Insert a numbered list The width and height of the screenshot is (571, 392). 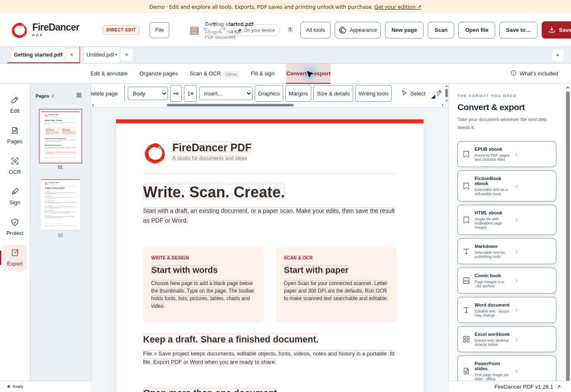(190, 93)
